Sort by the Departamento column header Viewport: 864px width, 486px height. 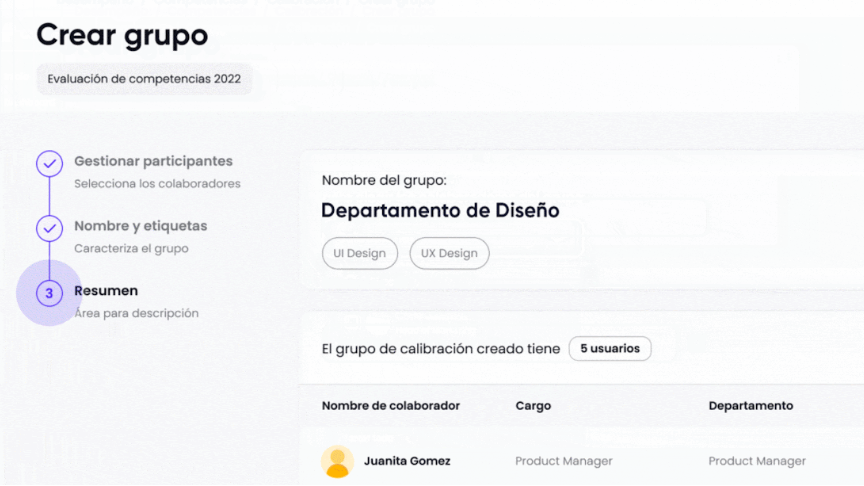tap(751, 406)
